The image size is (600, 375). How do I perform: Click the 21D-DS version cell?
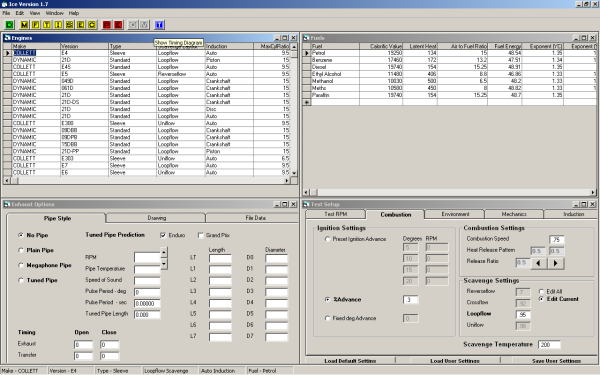click(85, 102)
